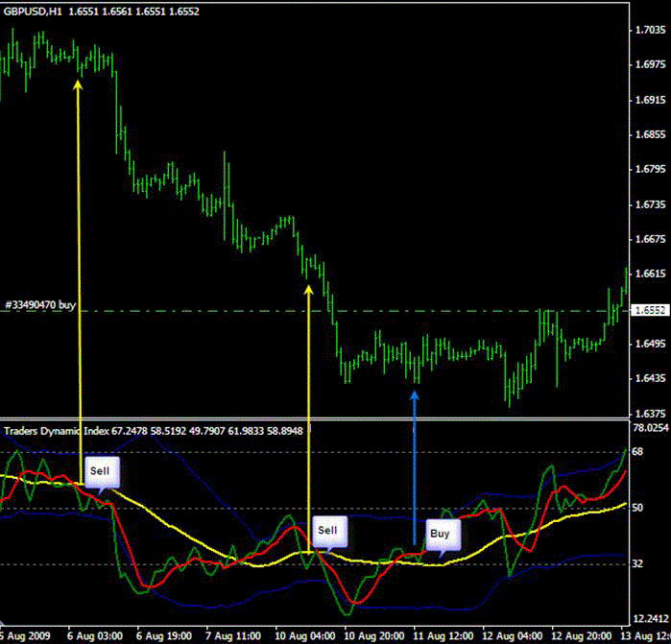671x644 pixels.
Task: Click the #33490470 buy order label
Action: [x=40, y=305]
